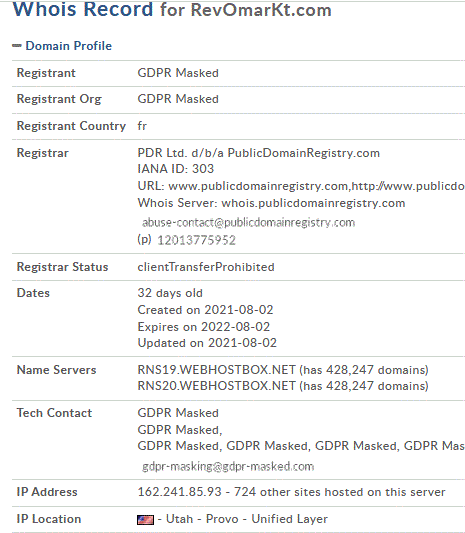Image resolution: width=465 pixels, height=533 pixels.
Task: Click the Whois Record page title
Action: [172, 10]
